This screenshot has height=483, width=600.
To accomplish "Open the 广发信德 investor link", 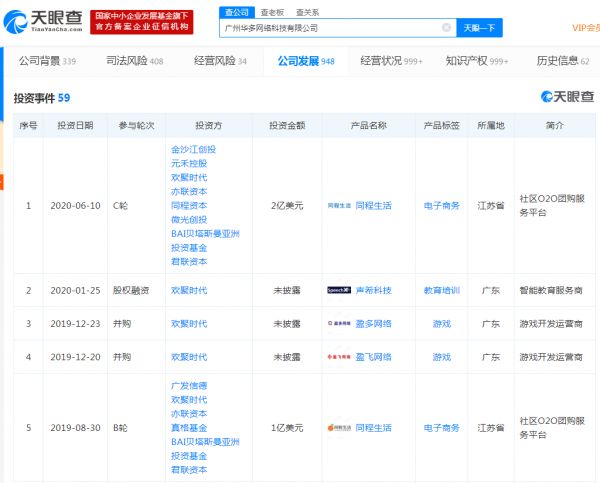I will click(x=189, y=385).
